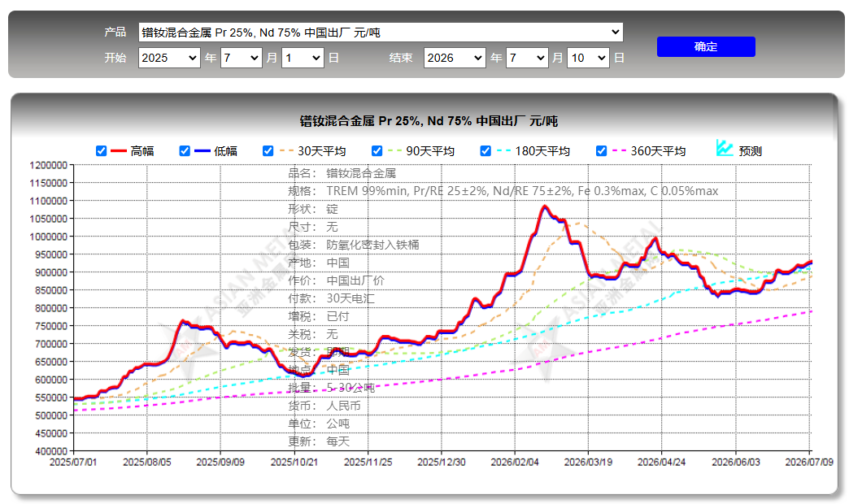Open the start year 2025 dropdown
This screenshot has width=849, height=504.
tap(169, 58)
